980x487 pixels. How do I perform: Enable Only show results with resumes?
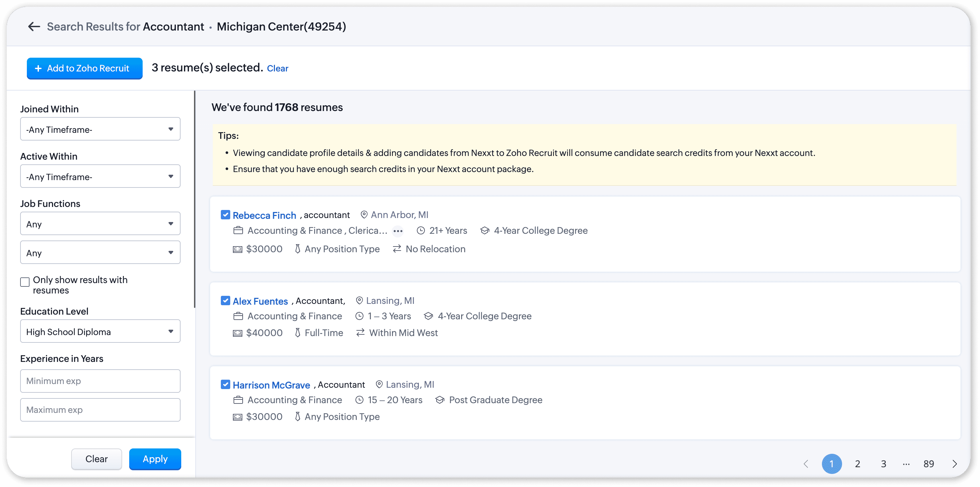[x=25, y=282]
